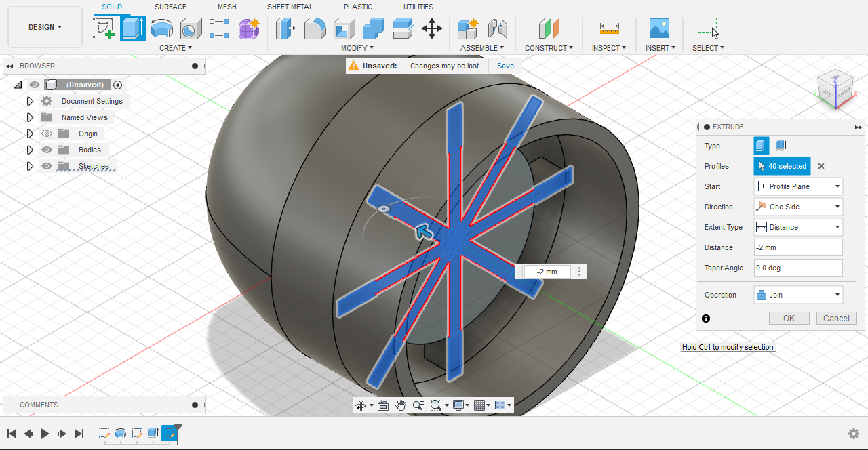868x450 pixels.
Task: Select the Insert image tool
Action: (659, 28)
